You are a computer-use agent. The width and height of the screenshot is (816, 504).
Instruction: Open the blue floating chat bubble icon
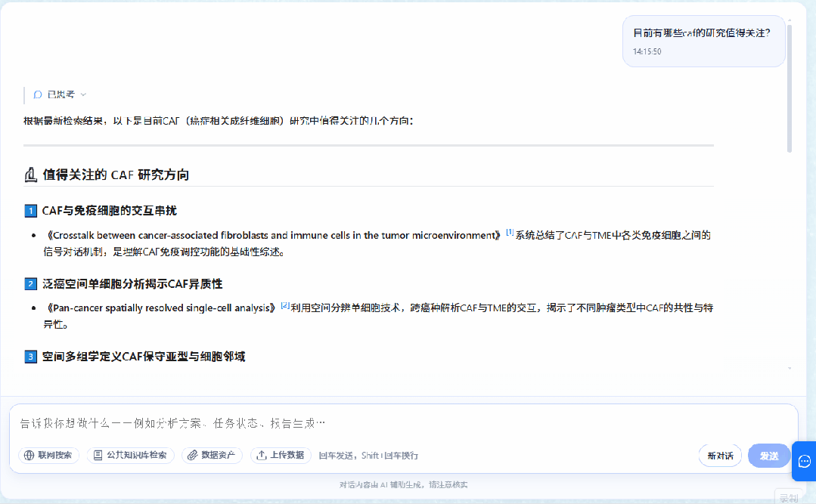pyautogui.click(x=804, y=461)
